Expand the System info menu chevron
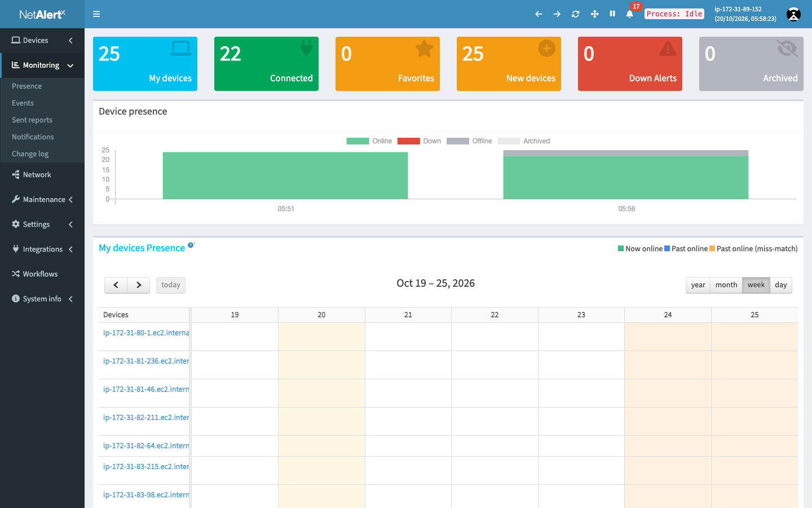This screenshot has height=508, width=812. (x=70, y=299)
